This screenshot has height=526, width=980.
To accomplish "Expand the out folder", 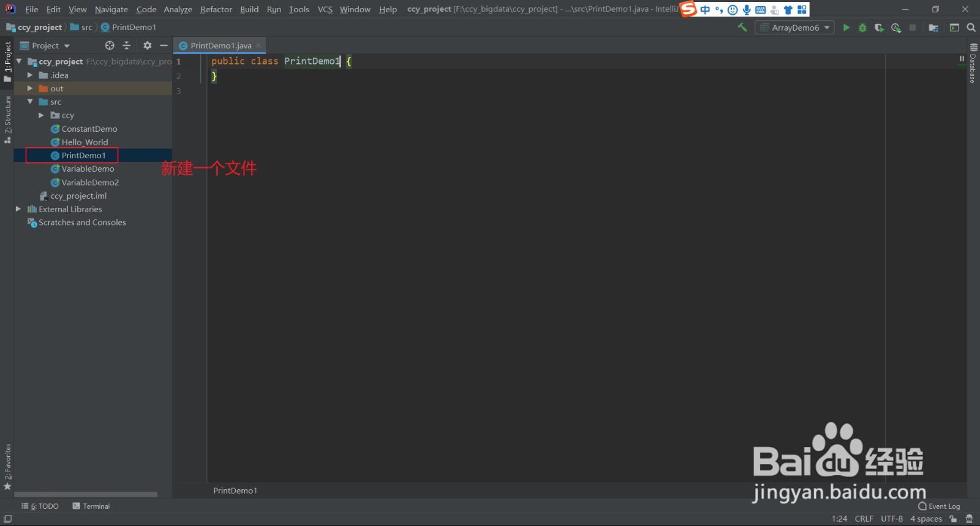I will point(30,88).
